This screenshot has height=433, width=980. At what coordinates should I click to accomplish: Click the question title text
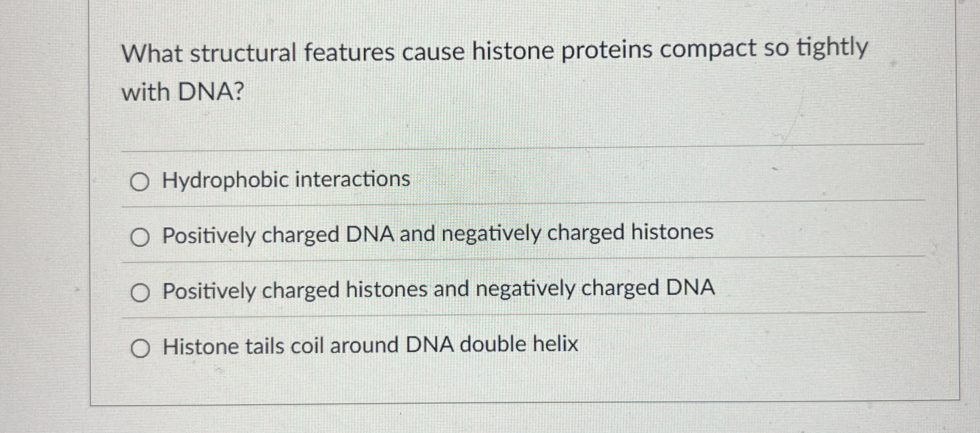[x=491, y=50]
